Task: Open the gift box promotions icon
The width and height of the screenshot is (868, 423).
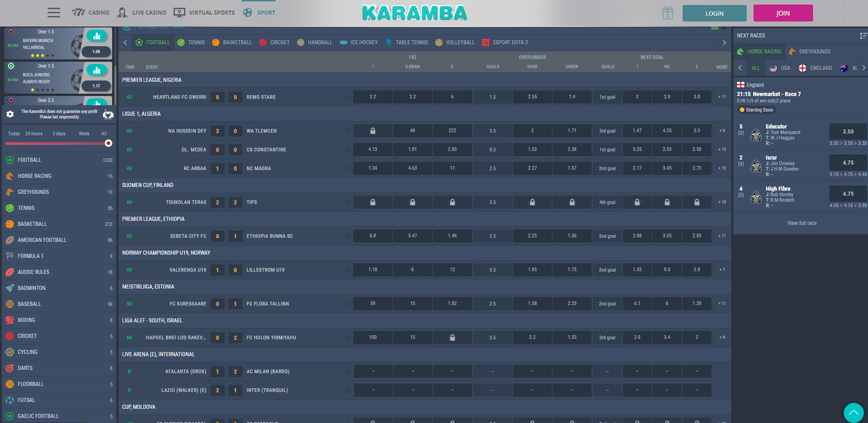Action: (667, 13)
